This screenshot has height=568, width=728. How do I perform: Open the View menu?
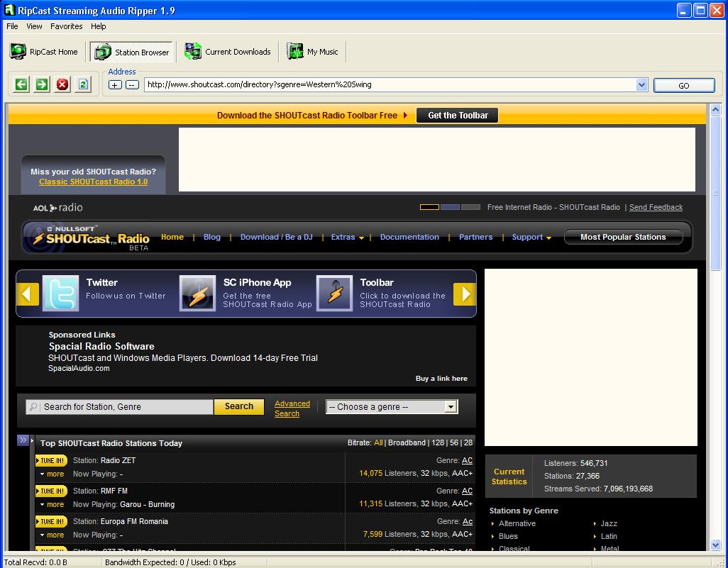34,26
